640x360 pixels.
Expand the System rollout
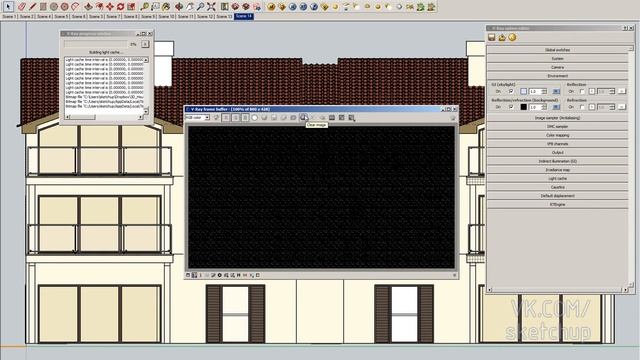(558, 58)
